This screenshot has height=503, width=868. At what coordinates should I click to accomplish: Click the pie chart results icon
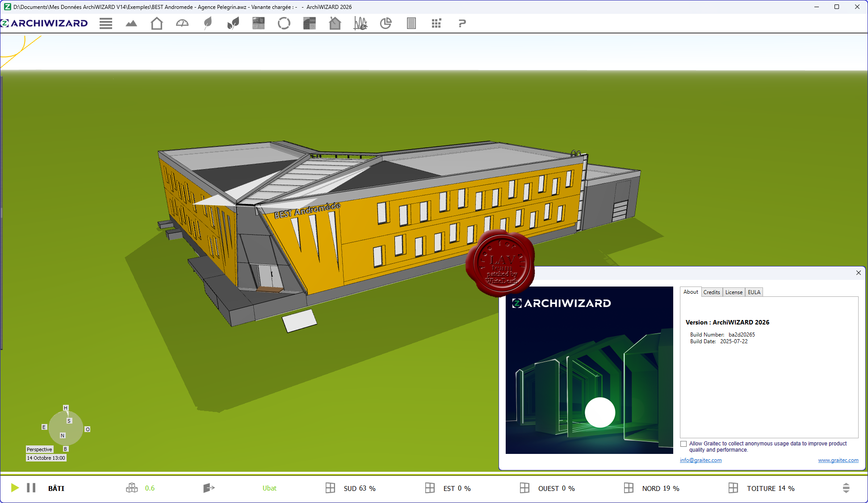tap(386, 24)
